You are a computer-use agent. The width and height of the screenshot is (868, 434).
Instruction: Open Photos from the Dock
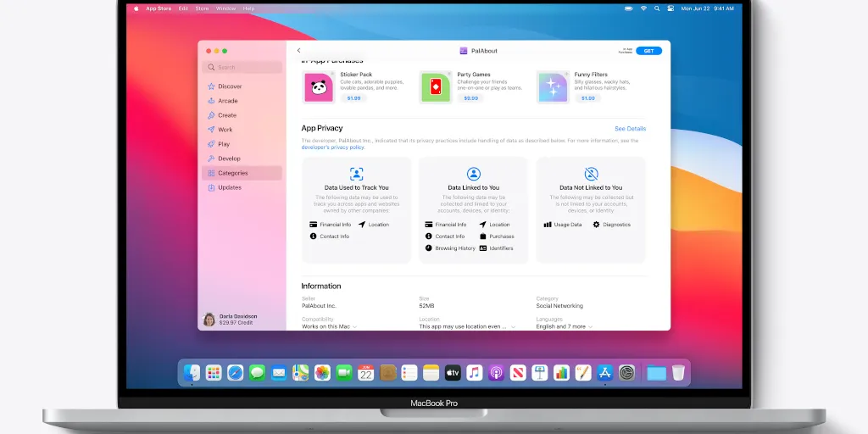tap(322, 373)
